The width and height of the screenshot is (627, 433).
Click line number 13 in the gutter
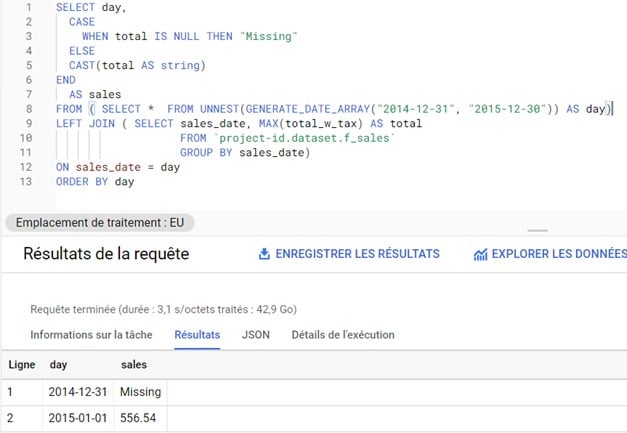pyautogui.click(x=26, y=182)
